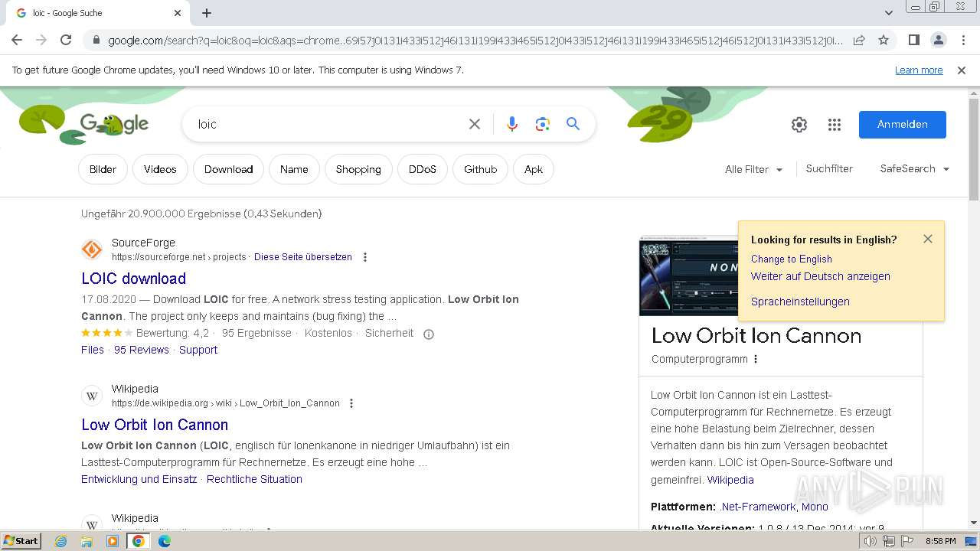
Task: Toggle the Chrome side panel icon
Action: pos(913,40)
